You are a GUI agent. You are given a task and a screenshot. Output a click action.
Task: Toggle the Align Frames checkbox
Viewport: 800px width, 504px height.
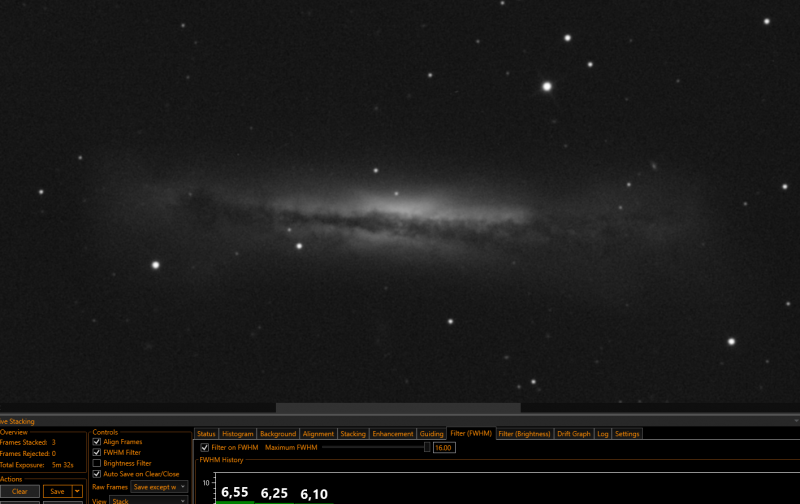click(96, 442)
